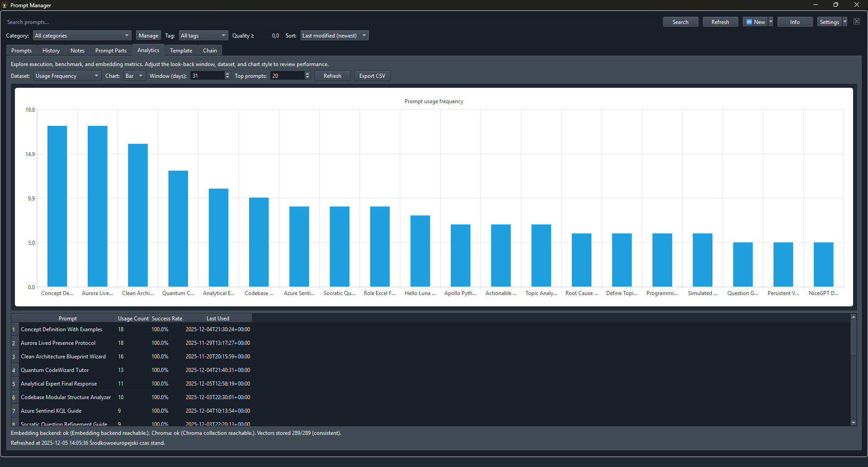Switch to the History tab
The width and height of the screenshot is (868, 467).
coord(51,50)
